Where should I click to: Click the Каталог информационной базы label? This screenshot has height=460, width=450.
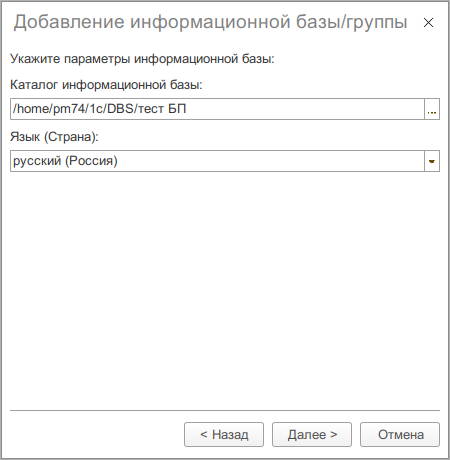click(x=106, y=85)
